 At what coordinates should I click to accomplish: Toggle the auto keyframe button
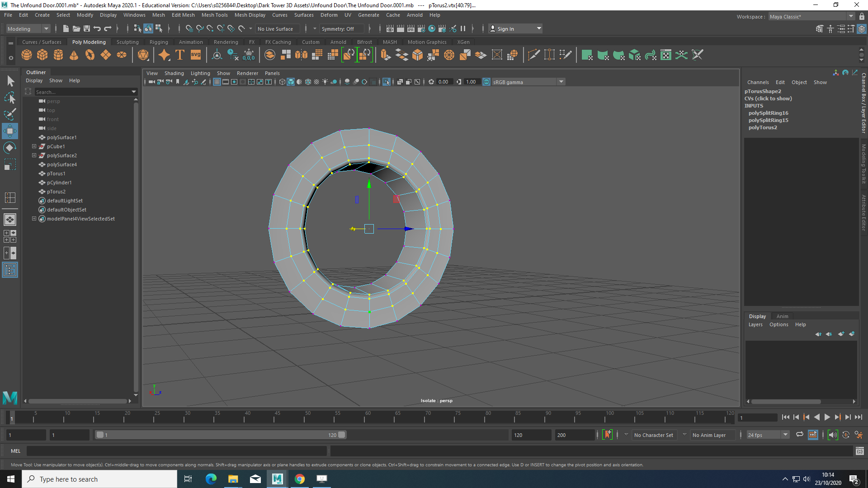(x=608, y=435)
